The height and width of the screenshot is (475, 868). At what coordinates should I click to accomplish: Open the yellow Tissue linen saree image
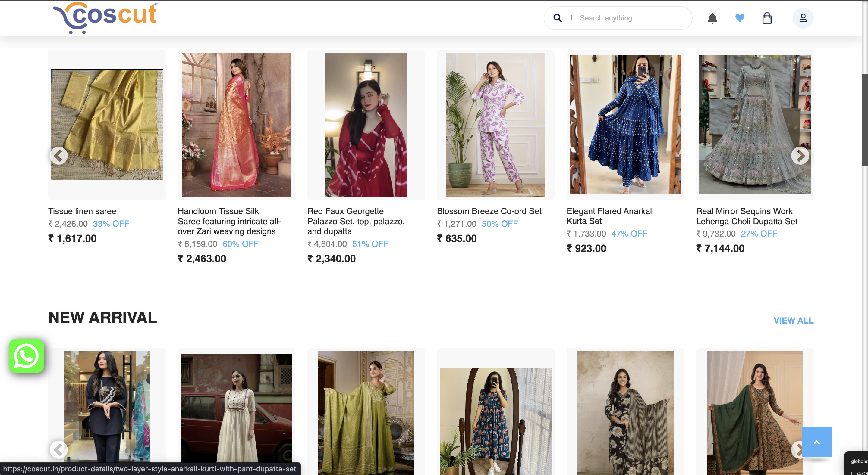107,125
